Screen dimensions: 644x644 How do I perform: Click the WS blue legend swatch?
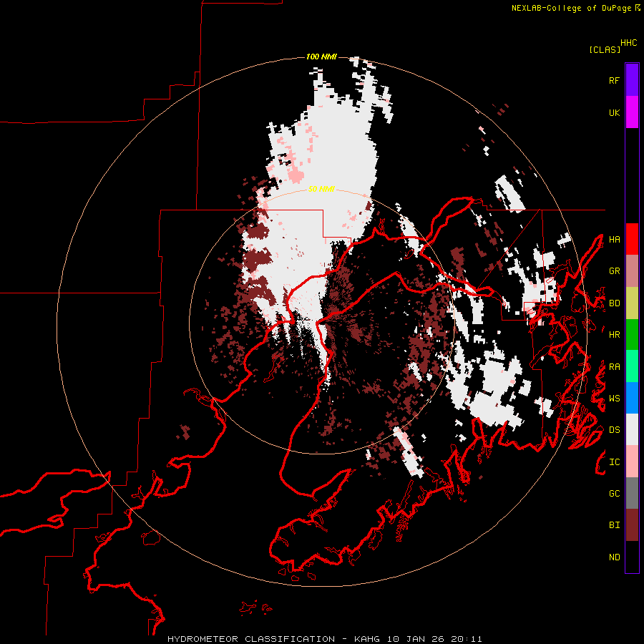(632, 398)
